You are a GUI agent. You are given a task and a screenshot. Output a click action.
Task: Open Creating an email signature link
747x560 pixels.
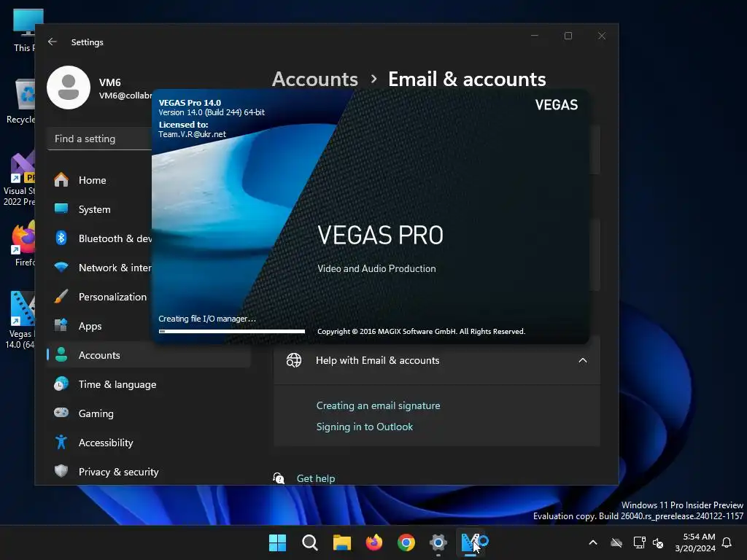379,405
